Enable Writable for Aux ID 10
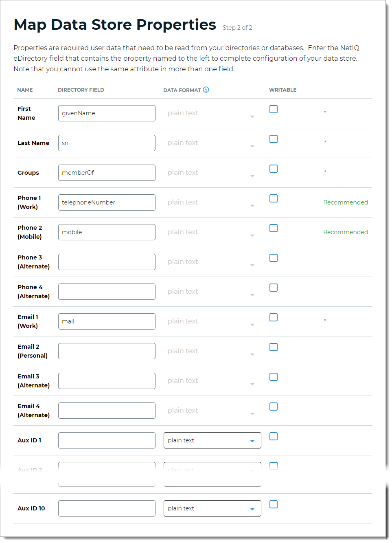 point(273,504)
